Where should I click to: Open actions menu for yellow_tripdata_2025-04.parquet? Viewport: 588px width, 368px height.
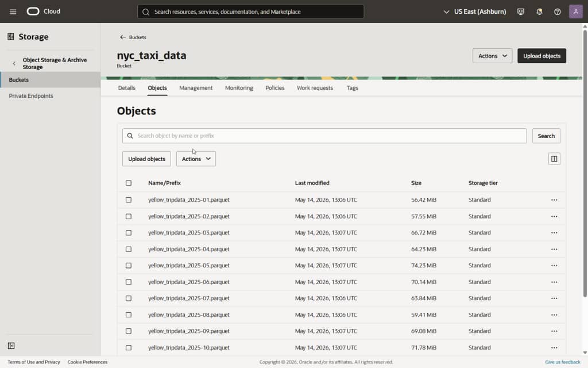tap(554, 249)
